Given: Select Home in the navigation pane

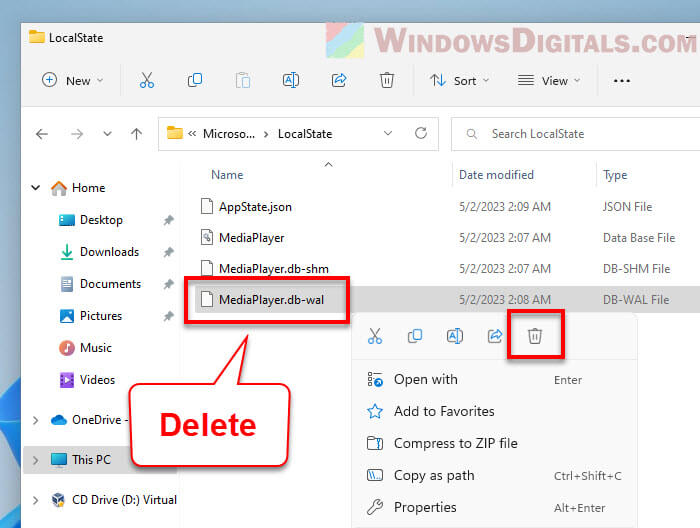Looking at the screenshot, I should 88,188.
